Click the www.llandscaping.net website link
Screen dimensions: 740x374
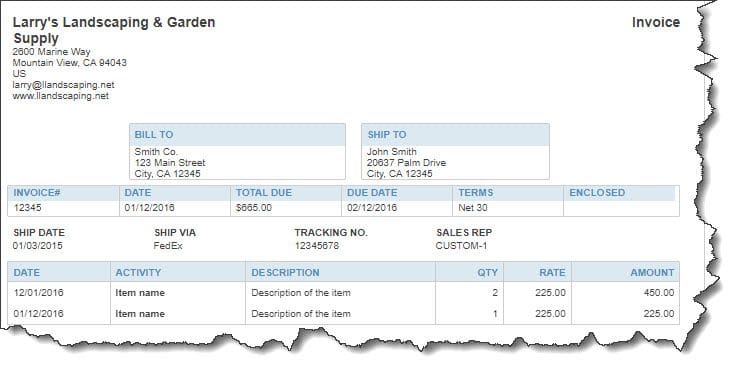[61, 96]
